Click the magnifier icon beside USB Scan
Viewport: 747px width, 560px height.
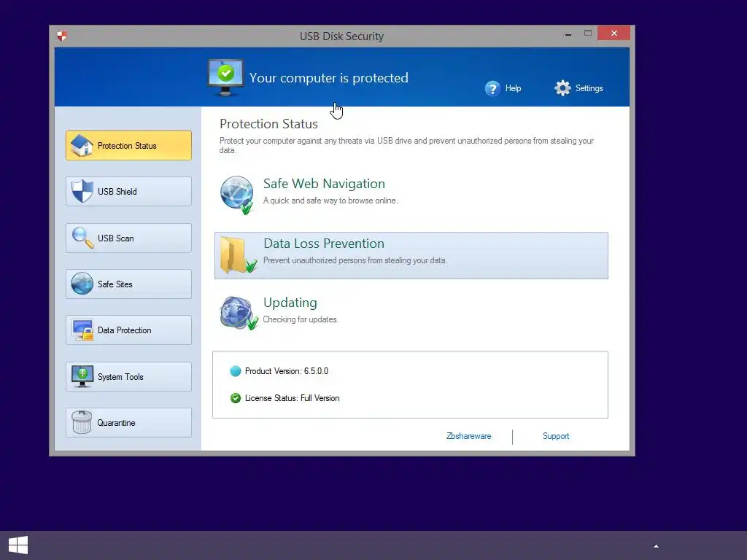pos(82,238)
